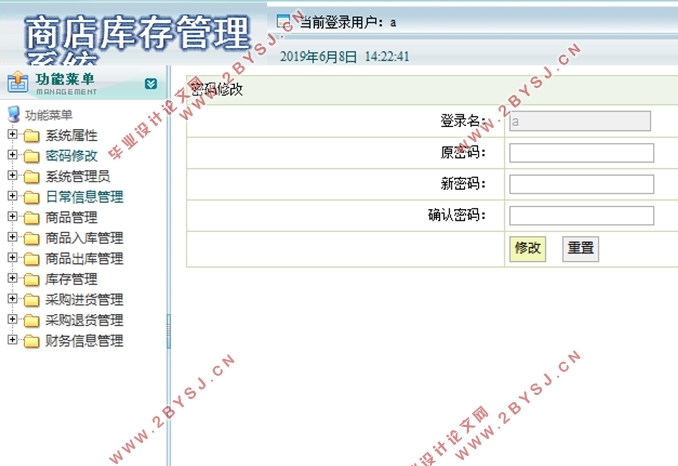Screen dimensions: 678x466
Task: Click the 商店库存管理 system title
Action: (138, 33)
